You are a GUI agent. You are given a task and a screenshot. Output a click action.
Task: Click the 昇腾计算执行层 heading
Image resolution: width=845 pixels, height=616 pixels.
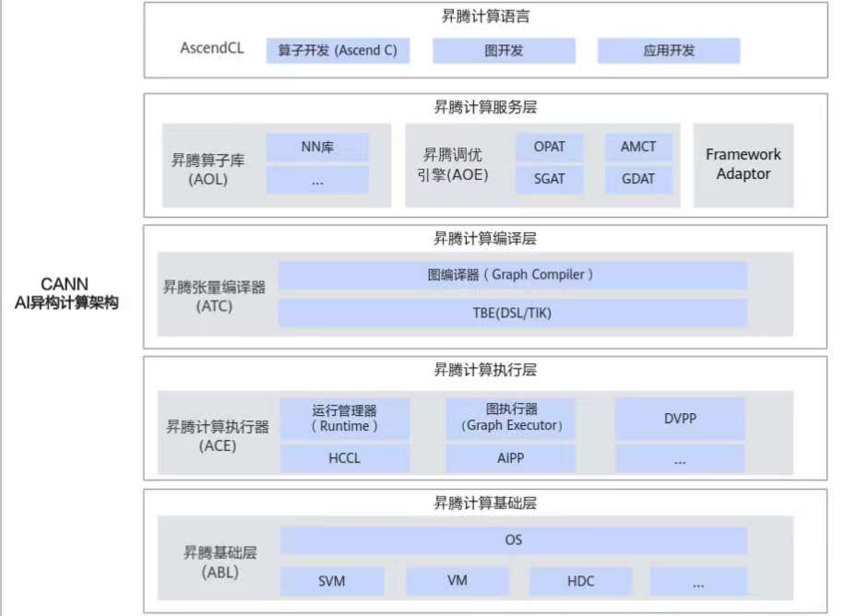(485, 371)
